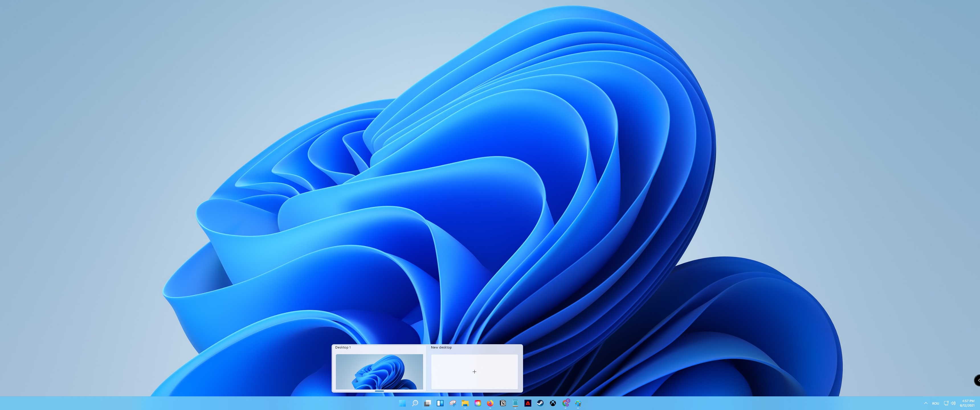
Task: Open the Windows Start menu
Action: tap(402, 403)
